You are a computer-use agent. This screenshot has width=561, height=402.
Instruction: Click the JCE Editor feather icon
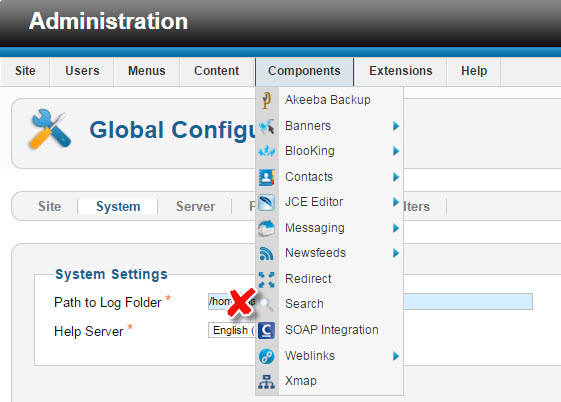pos(267,202)
